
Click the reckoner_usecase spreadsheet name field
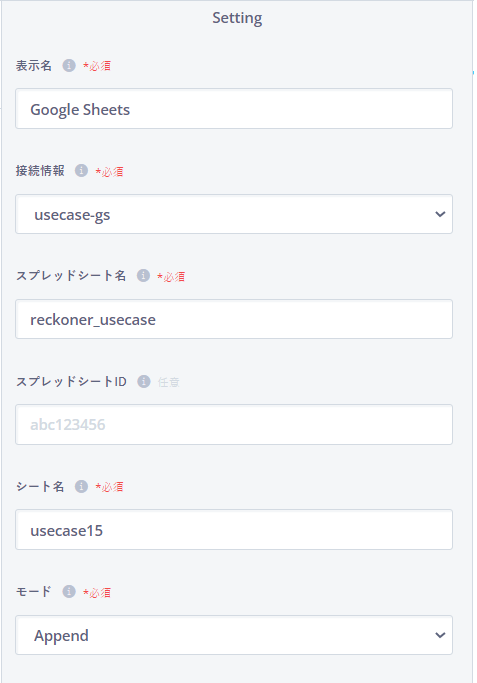tap(234, 319)
